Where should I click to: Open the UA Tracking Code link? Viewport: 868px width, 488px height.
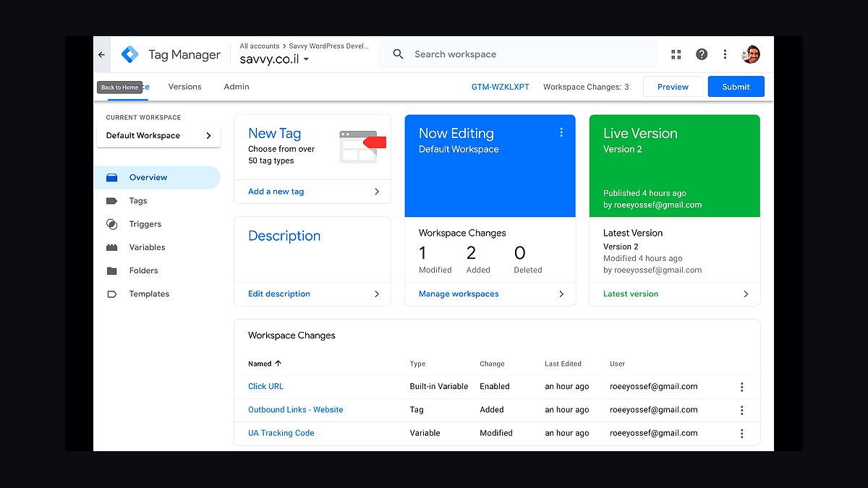(281, 433)
